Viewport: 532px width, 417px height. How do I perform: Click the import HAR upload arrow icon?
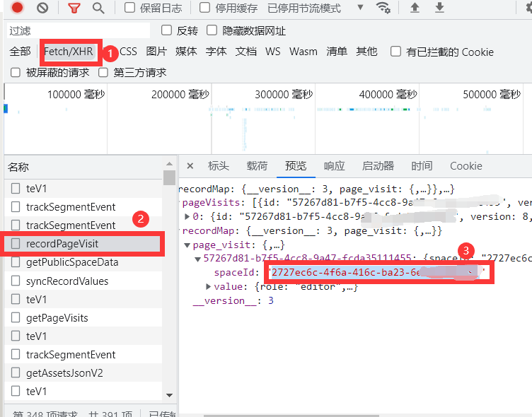pos(415,8)
